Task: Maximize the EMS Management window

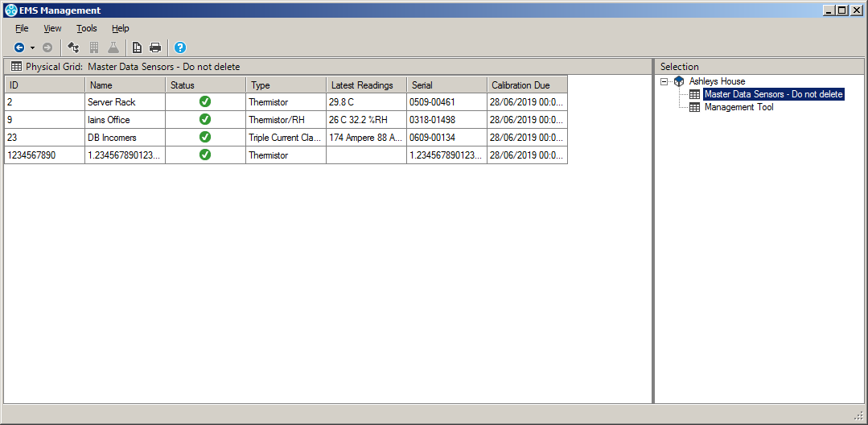Action: 842,10
